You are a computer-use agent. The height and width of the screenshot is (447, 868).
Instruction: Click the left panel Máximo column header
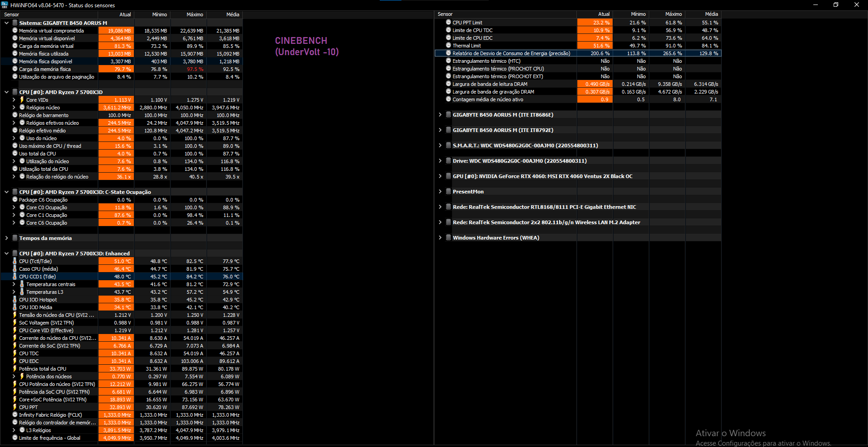click(189, 14)
